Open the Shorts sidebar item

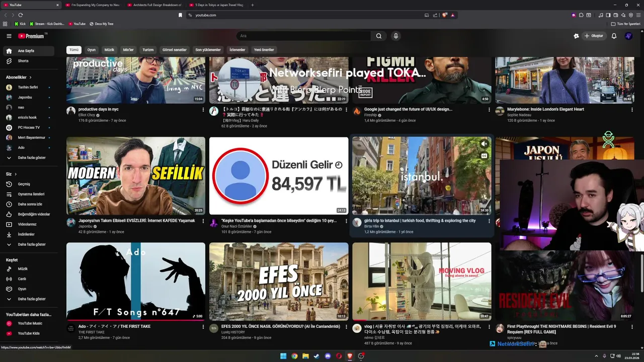29,61
